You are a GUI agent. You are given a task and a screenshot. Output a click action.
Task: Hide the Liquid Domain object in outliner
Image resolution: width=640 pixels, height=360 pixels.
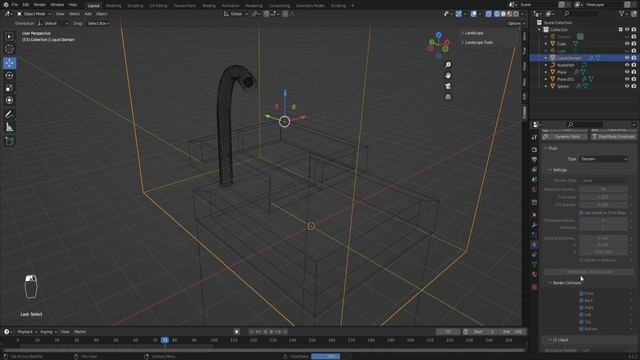point(627,58)
